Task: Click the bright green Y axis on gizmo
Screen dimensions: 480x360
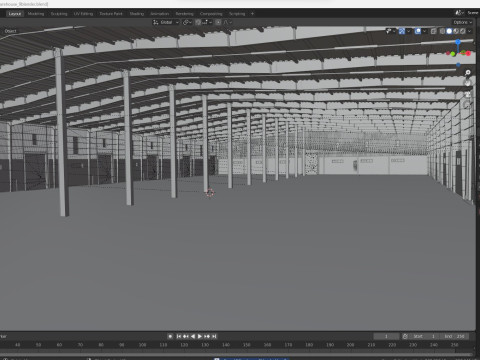Action: pyautogui.click(x=453, y=54)
